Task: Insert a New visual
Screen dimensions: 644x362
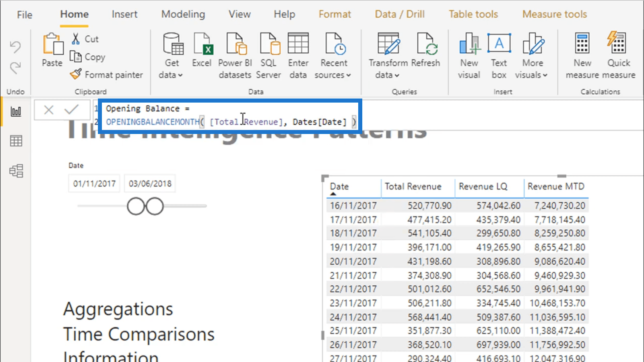Action: point(469,56)
